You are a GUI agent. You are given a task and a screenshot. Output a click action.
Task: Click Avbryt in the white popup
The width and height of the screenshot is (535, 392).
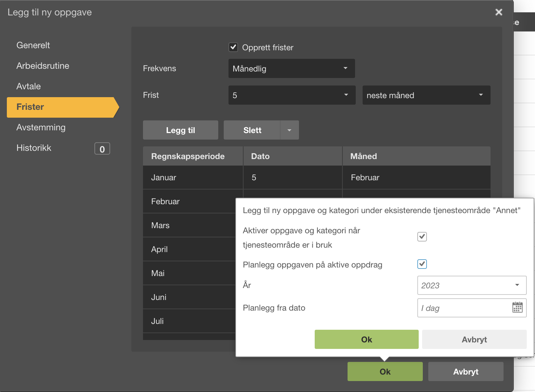[474, 339]
